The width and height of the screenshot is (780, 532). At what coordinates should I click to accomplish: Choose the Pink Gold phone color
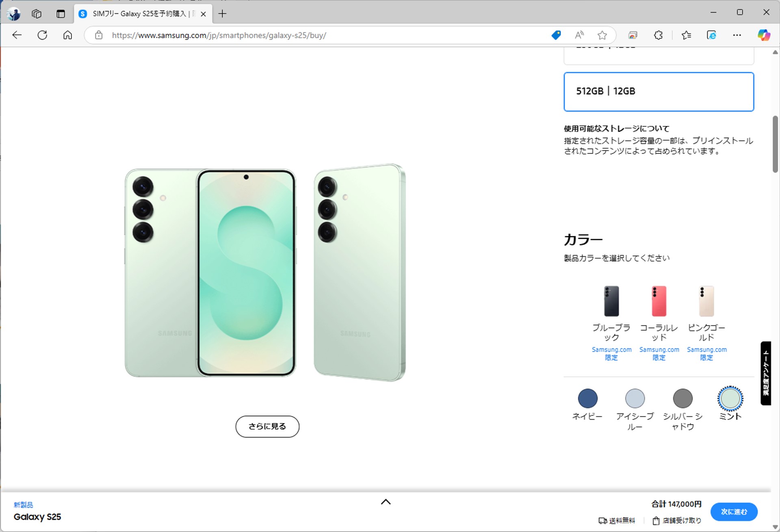coord(706,301)
